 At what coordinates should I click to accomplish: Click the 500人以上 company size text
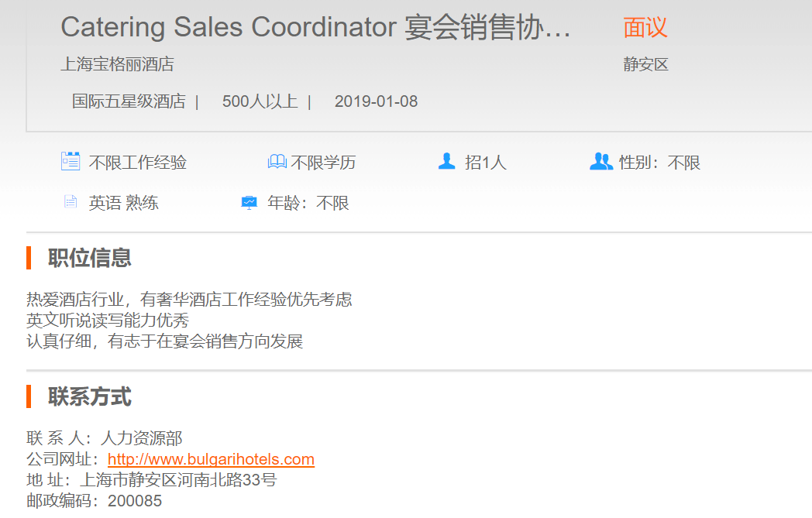tap(260, 101)
